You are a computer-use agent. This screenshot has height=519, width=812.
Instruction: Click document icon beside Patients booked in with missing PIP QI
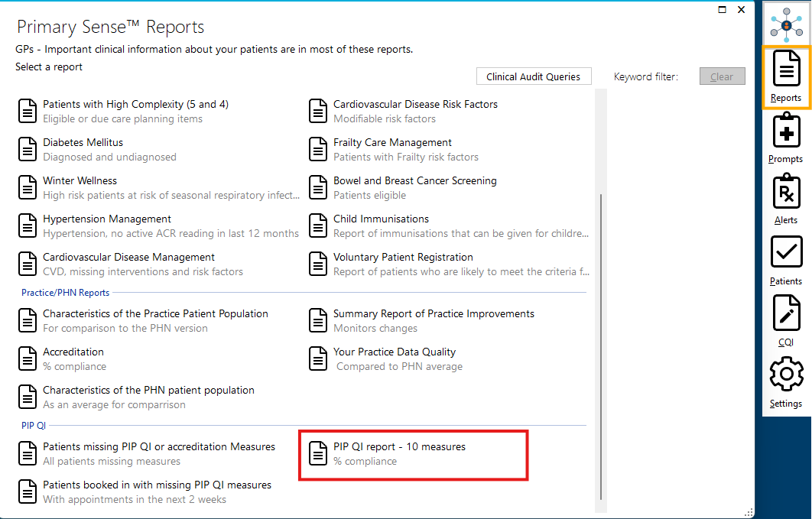point(28,492)
